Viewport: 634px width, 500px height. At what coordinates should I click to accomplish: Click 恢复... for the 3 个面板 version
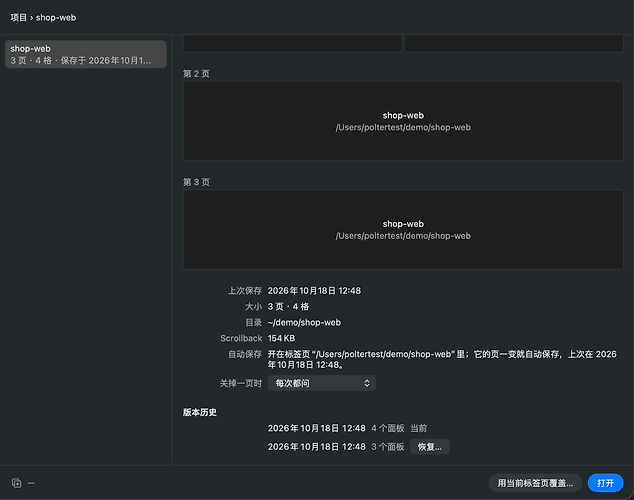[429, 447]
